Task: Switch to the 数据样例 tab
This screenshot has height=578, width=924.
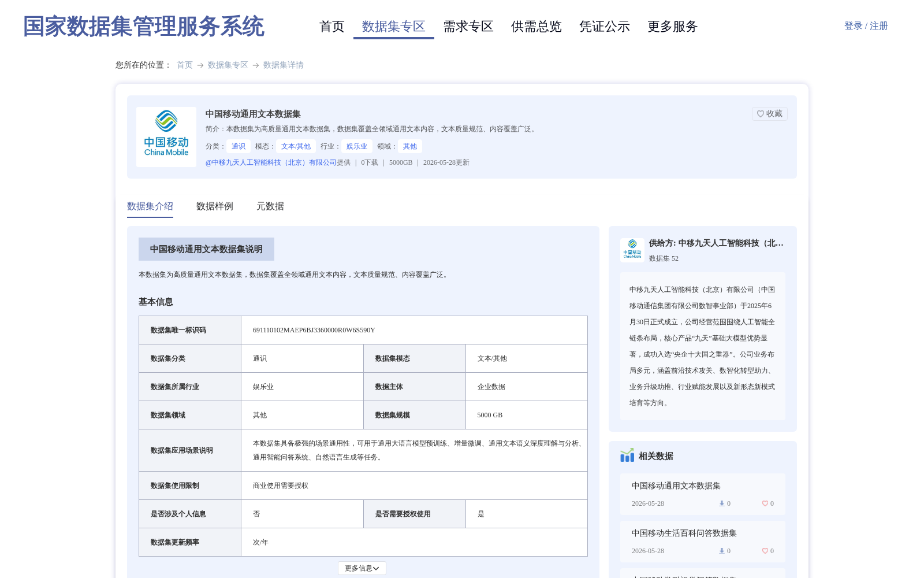Action: [215, 206]
